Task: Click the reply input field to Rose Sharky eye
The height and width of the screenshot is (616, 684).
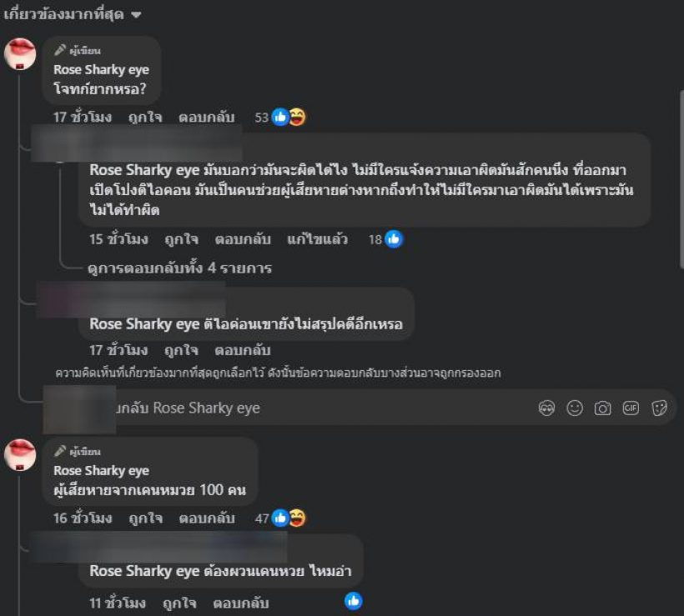Action: (x=323, y=408)
